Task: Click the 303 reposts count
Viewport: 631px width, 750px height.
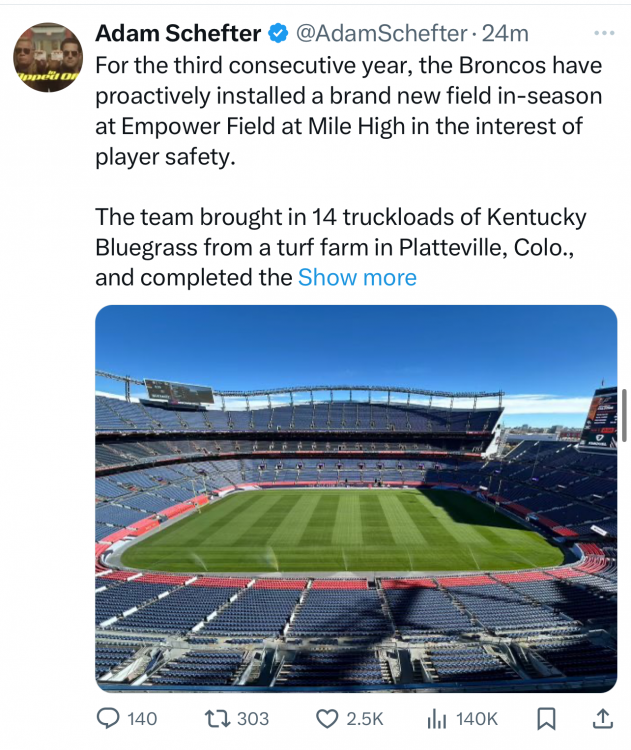Action: tap(254, 718)
